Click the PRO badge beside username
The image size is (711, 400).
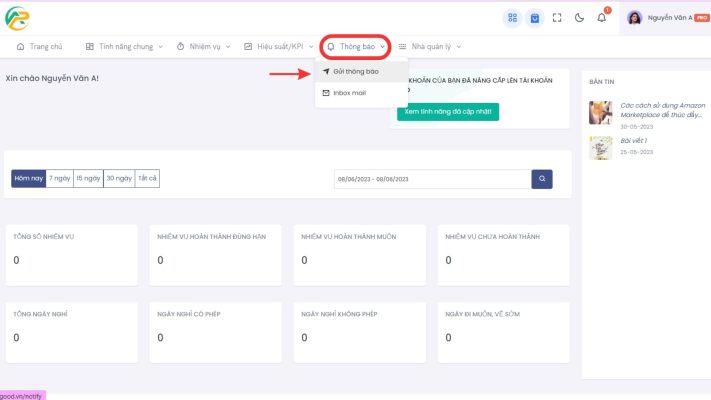702,18
